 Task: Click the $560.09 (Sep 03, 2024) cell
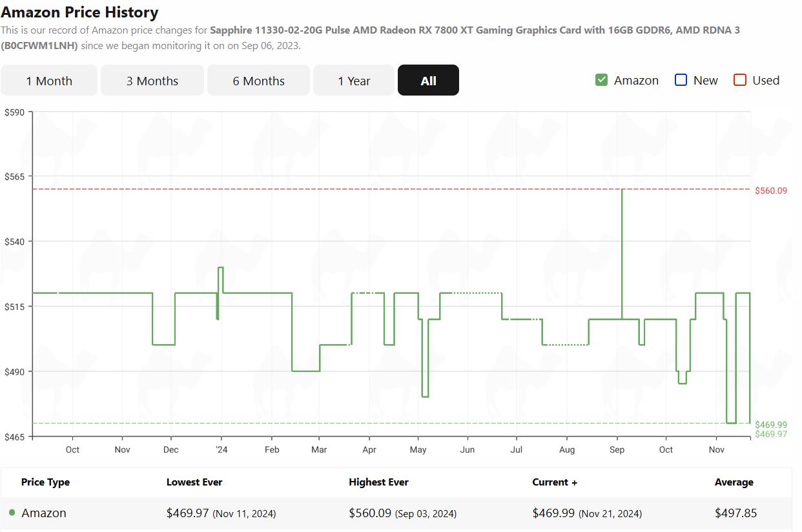pos(402,513)
